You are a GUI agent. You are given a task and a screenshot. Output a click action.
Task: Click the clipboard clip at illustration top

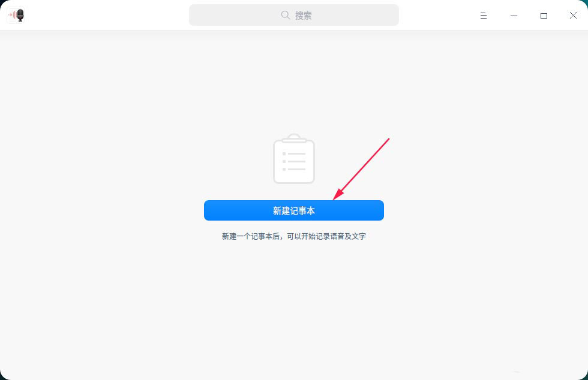click(295, 138)
